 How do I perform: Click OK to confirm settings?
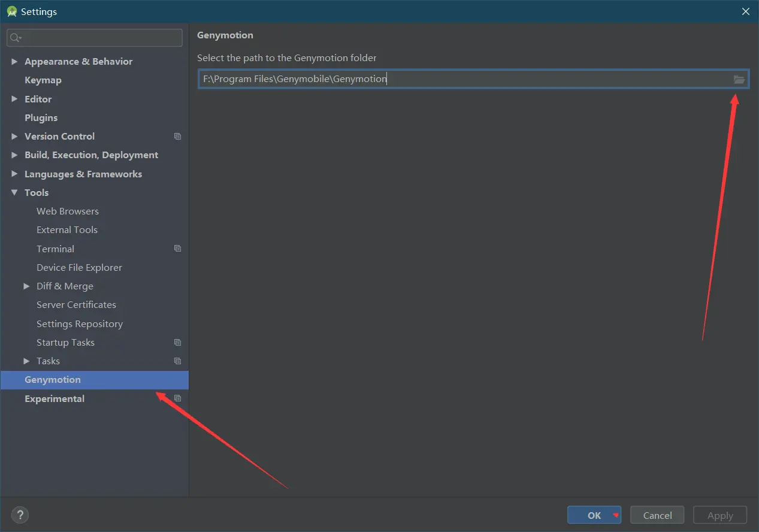pos(594,515)
